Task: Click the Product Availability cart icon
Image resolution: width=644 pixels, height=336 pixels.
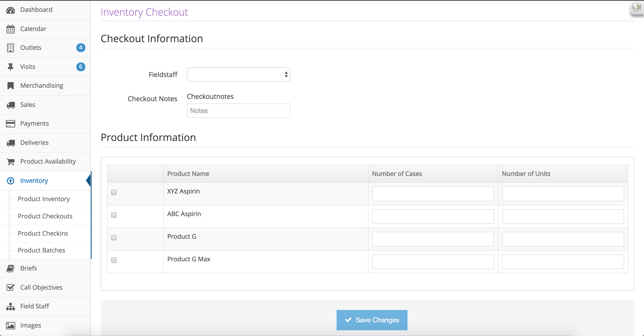Action: [11, 162]
